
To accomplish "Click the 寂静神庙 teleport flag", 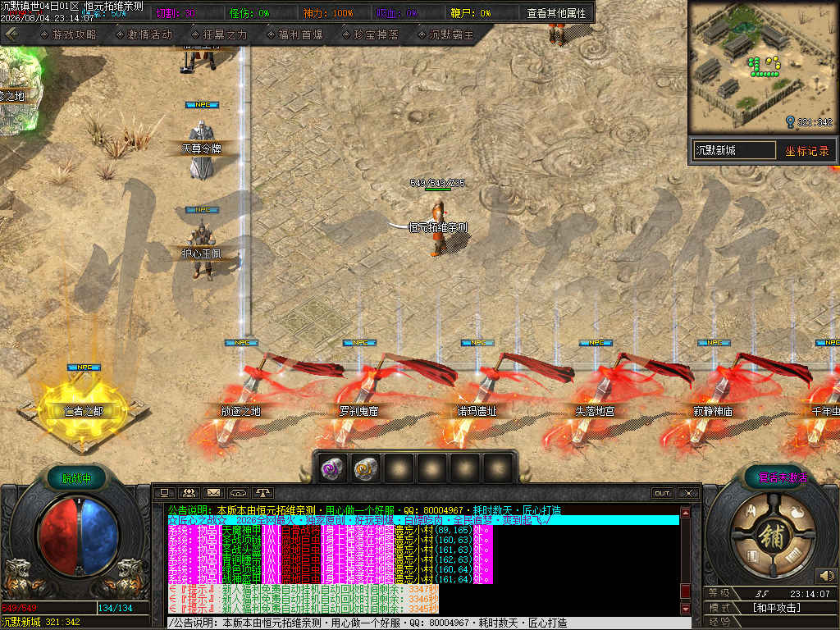I will (713, 411).
